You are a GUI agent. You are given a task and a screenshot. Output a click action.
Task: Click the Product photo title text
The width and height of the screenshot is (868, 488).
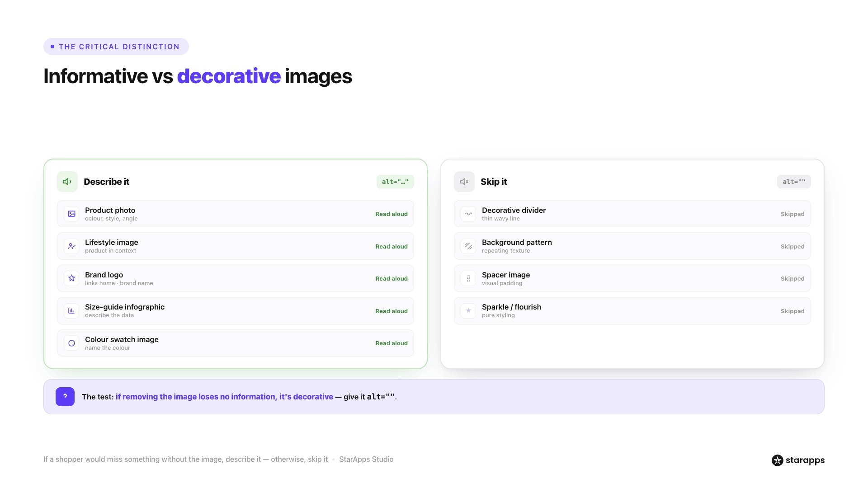pyautogui.click(x=110, y=210)
